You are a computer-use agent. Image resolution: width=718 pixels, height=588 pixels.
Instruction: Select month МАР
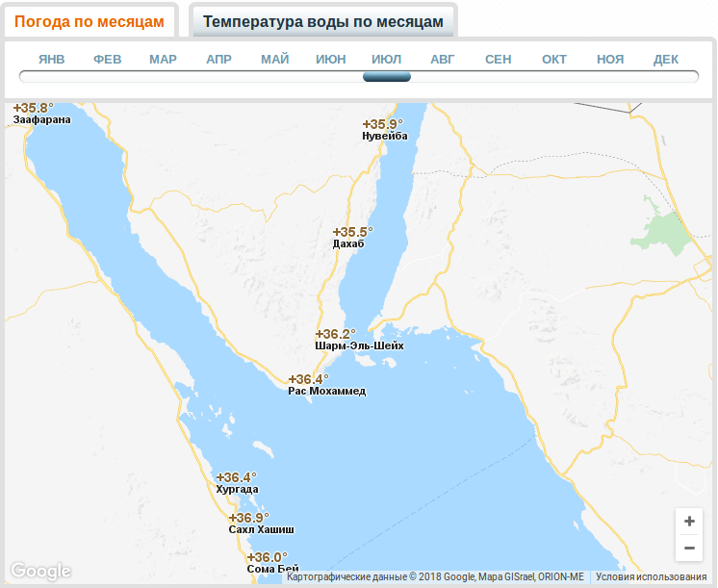point(163,60)
